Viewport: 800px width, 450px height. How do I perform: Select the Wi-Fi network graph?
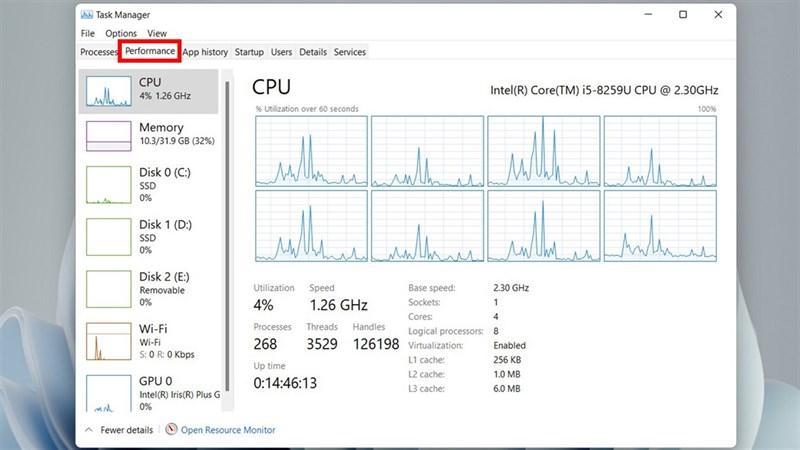[x=108, y=342]
